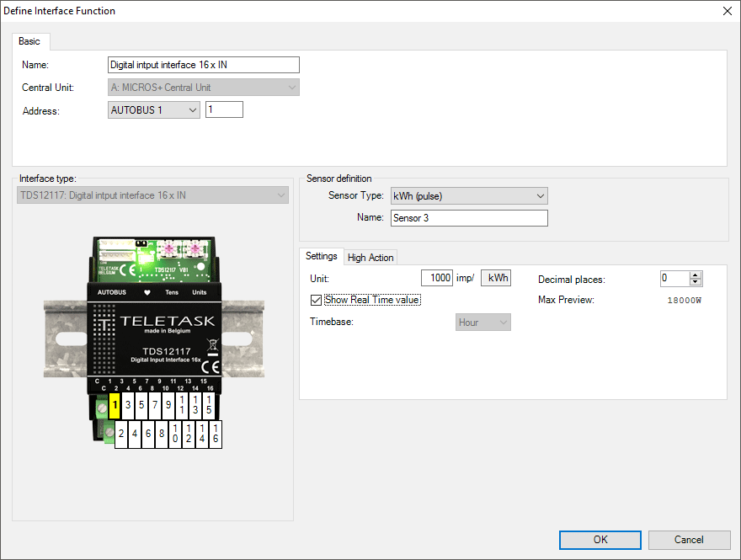Open the Settings tab

322,257
